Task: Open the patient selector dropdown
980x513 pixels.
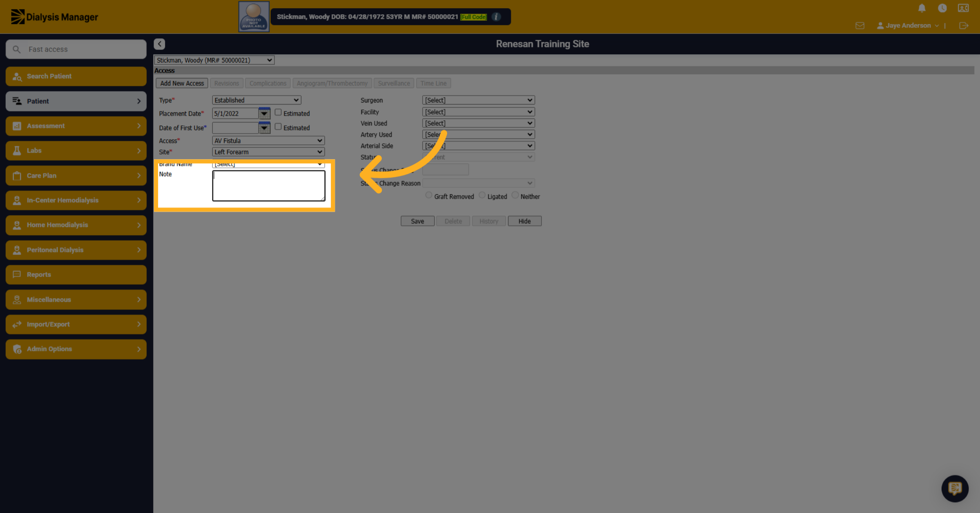Action: pyautogui.click(x=214, y=60)
